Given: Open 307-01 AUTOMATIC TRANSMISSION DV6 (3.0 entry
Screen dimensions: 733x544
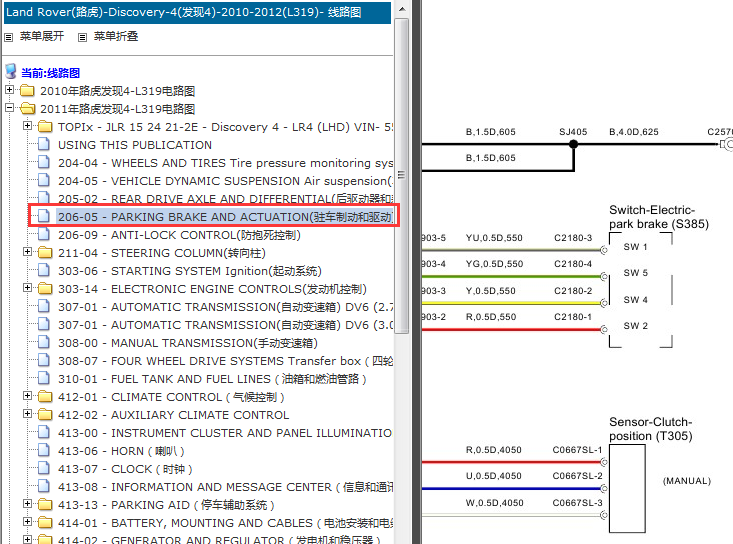Looking at the screenshot, I should (x=225, y=325).
